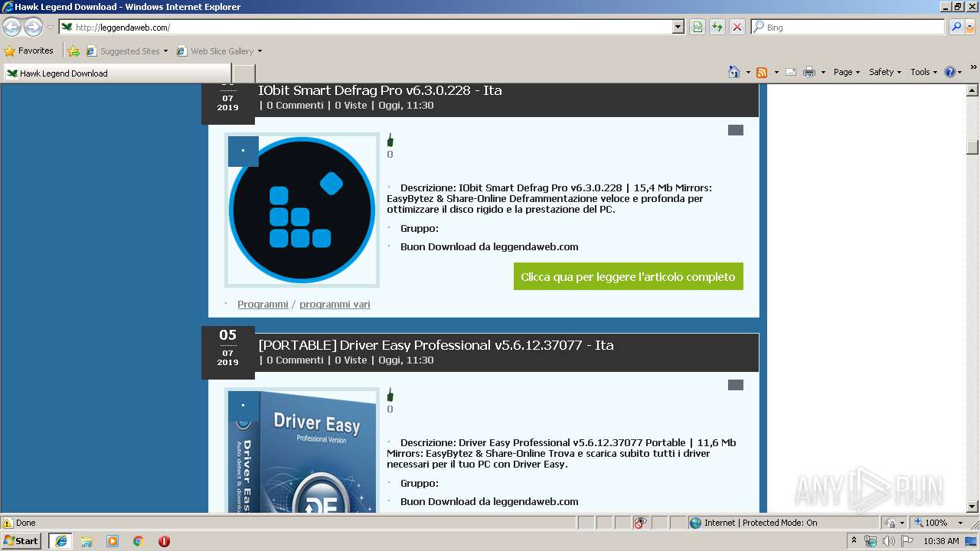Click the Bing search box

click(x=848, y=27)
